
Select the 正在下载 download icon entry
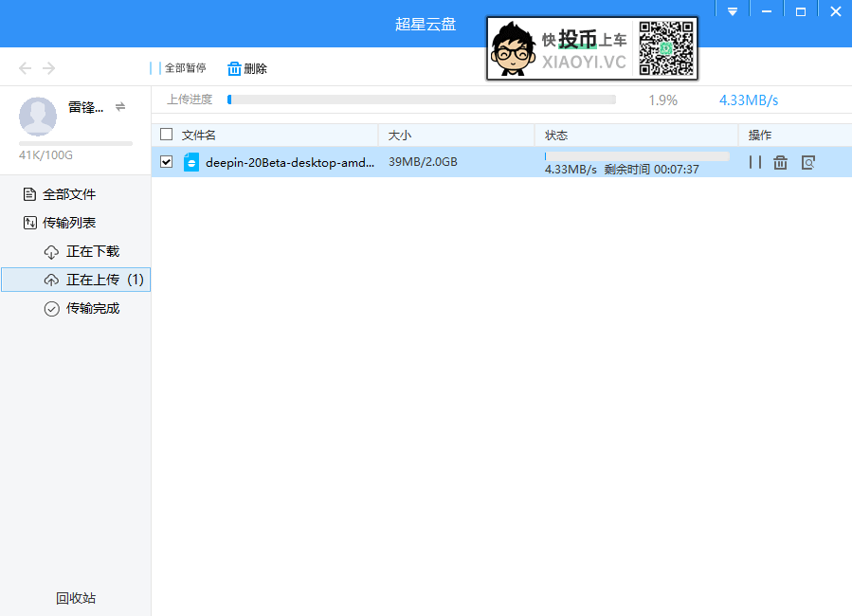click(x=52, y=251)
